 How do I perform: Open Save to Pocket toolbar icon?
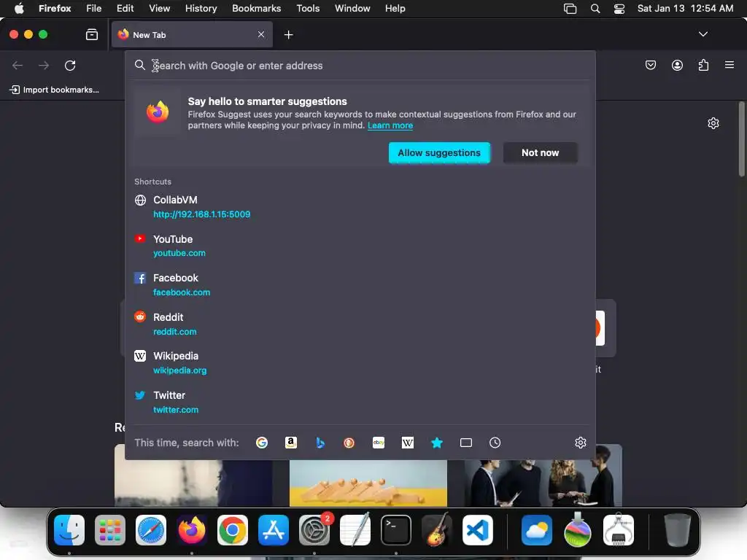click(651, 65)
